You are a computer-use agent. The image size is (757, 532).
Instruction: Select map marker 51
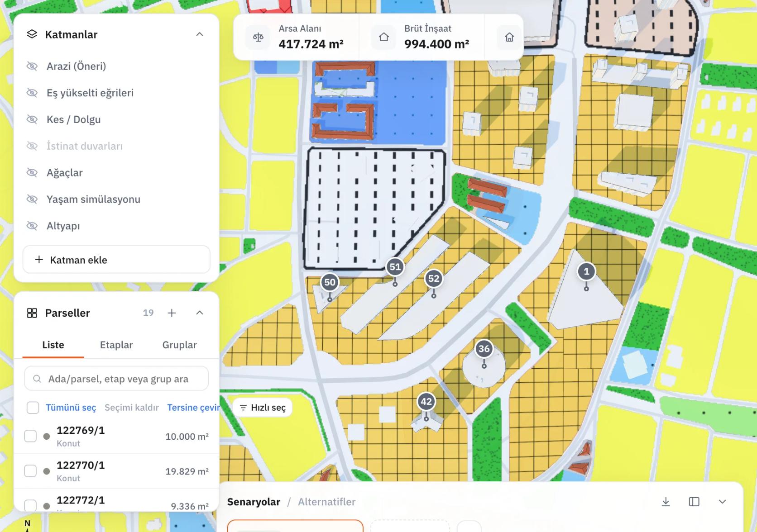click(x=395, y=267)
